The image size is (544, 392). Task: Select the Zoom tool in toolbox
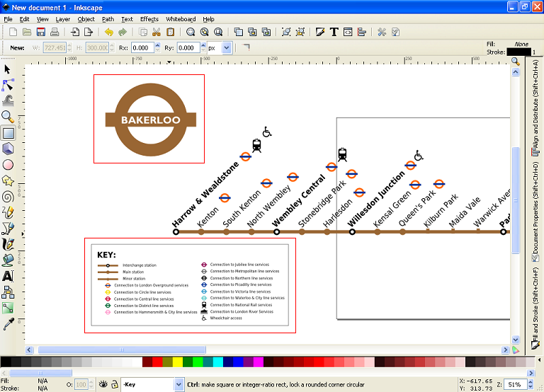pos(8,117)
